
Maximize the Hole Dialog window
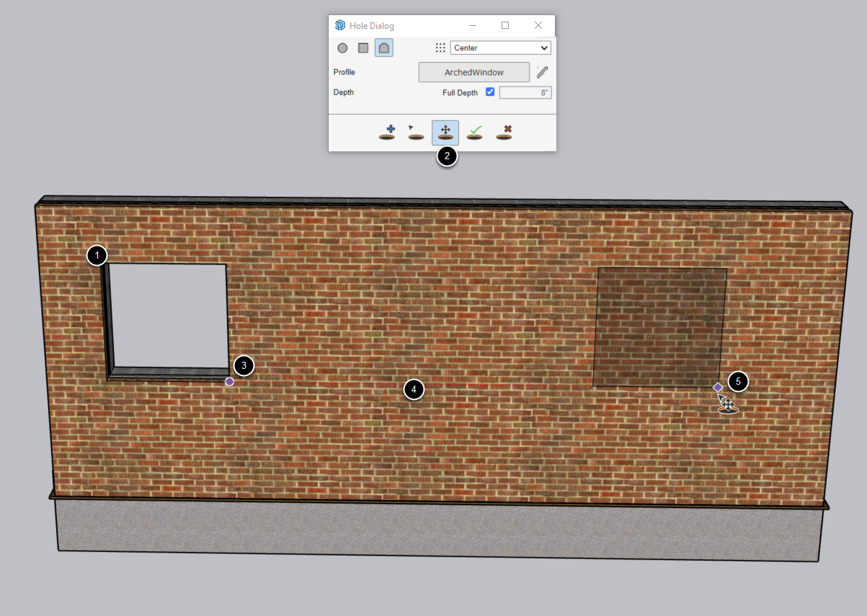pyautogui.click(x=505, y=25)
